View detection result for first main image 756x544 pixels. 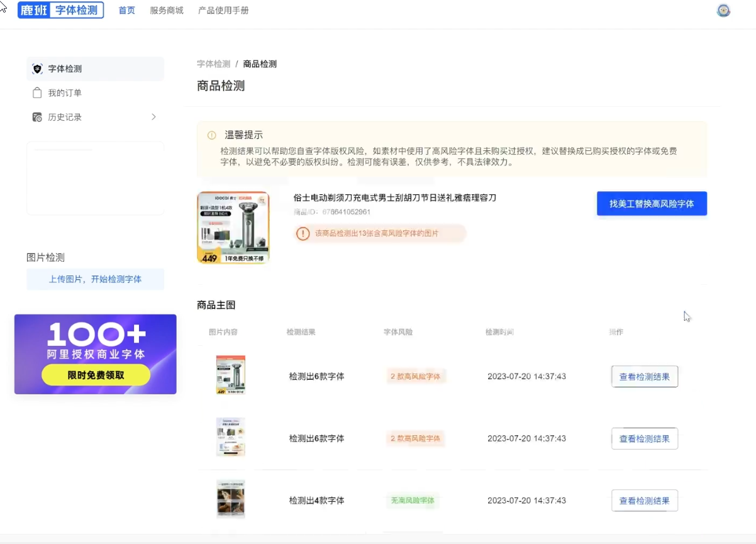coord(644,377)
